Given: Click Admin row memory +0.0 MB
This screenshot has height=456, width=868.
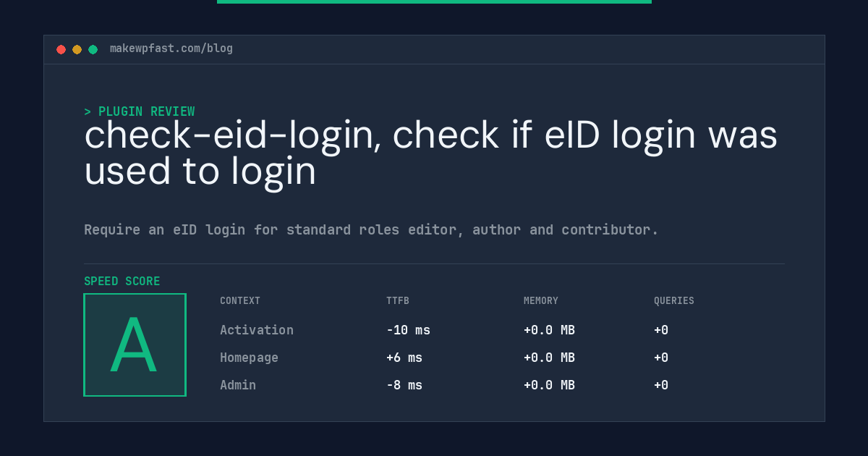Looking at the screenshot, I should [549, 385].
